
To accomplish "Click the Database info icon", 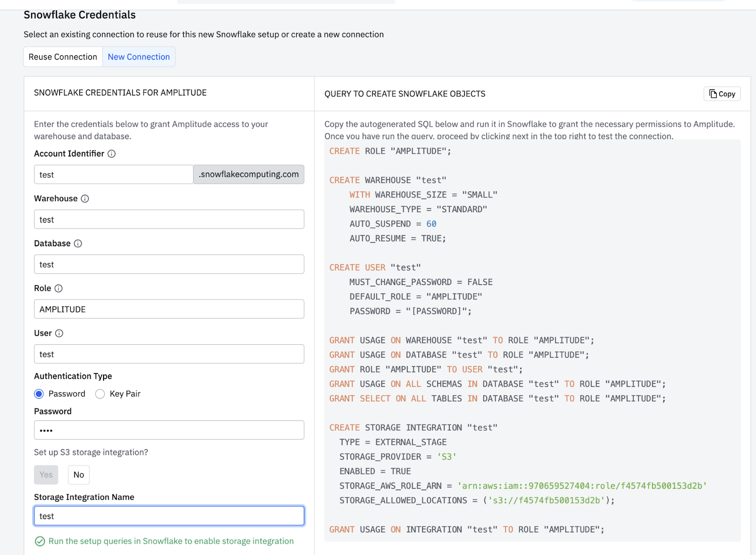I will (x=78, y=243).
